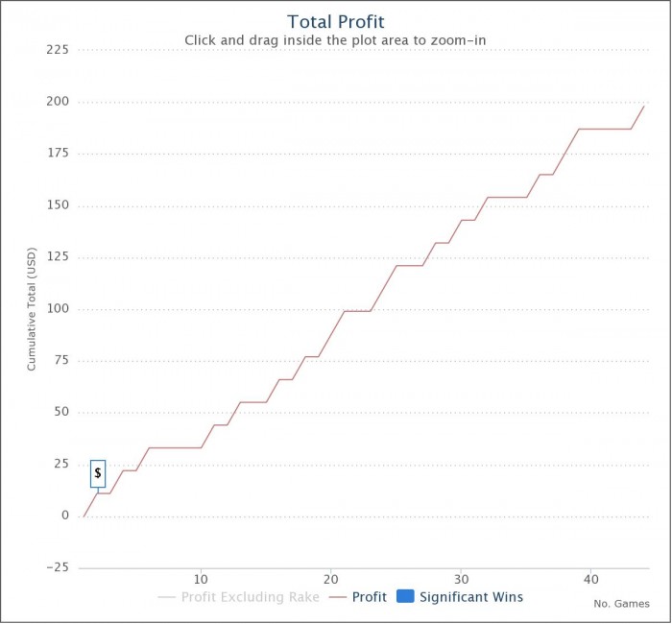672x624 pixels.
Task: Click the 20 x-axis tick label
Action: click(x=331, y=579)
